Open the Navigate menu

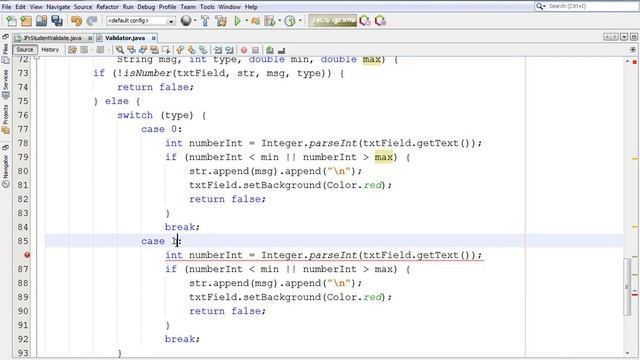[58, 7]
